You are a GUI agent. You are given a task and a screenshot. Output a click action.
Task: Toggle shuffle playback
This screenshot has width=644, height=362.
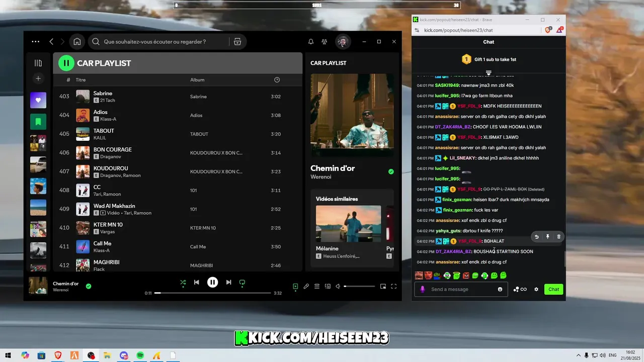tap(183, 283)
